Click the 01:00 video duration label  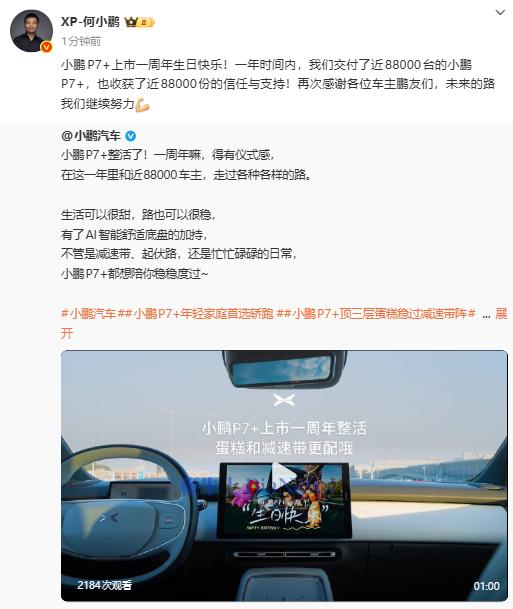pyautogui.click(x=487, y=586)
